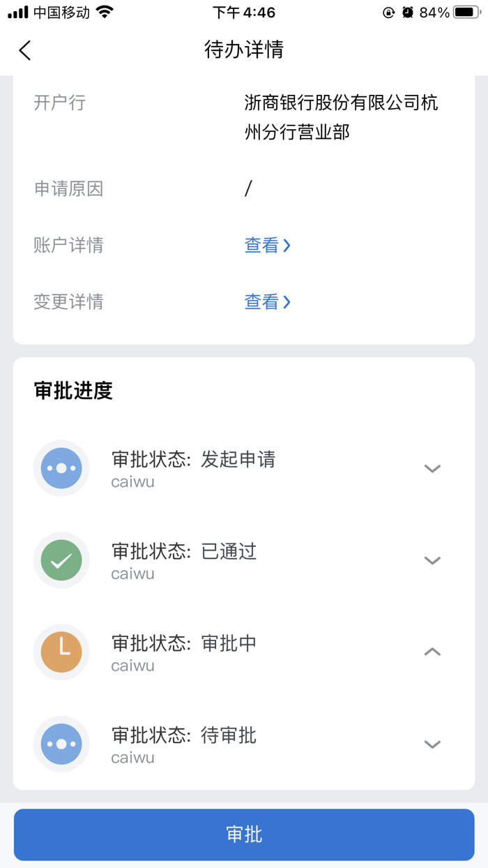Select the 审批状态: 审批中 row text
The image size is (488, 868).
[184, 643]
